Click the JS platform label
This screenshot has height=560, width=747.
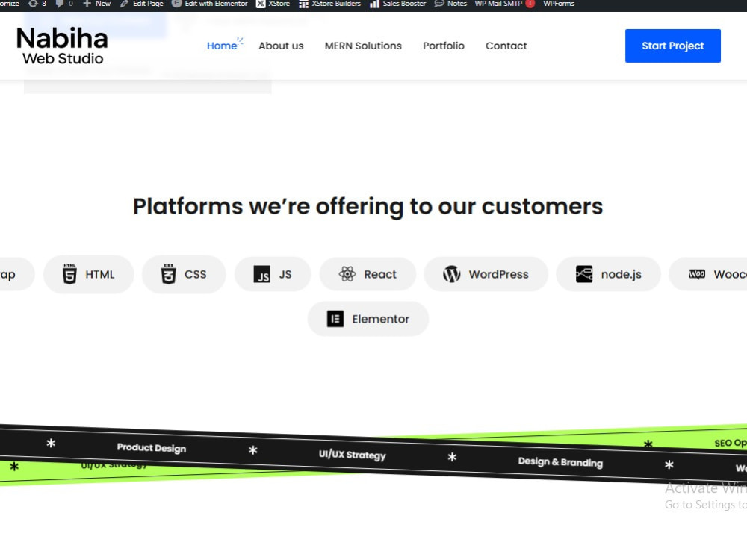[285, 274]
